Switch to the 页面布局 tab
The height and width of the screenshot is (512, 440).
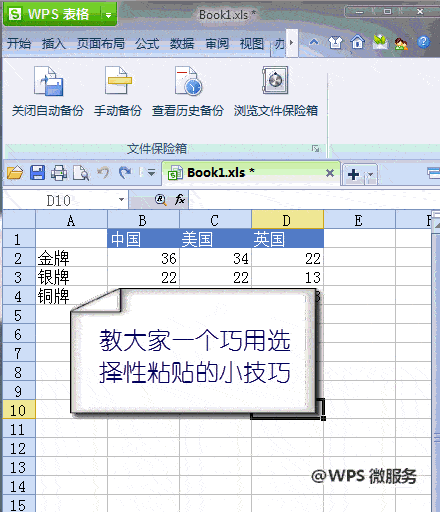pos(101,43)
